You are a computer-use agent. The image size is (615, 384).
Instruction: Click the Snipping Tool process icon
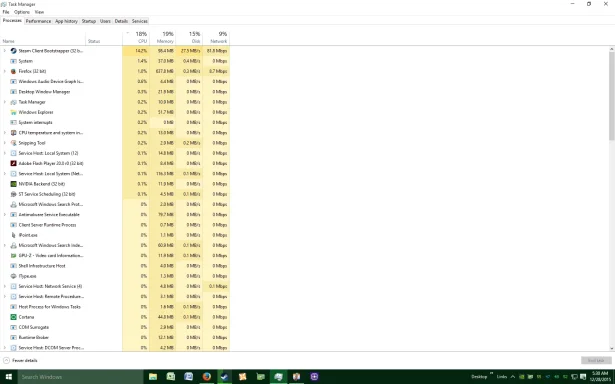[x=13, y=143]
